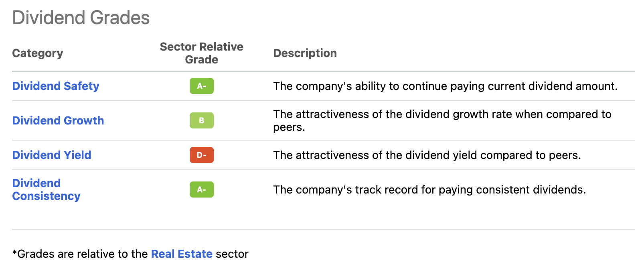Screen dimensions: 644x269
Task: Click the Real Estate sector link
Action: pyautogui.click(x=182, y=254)
